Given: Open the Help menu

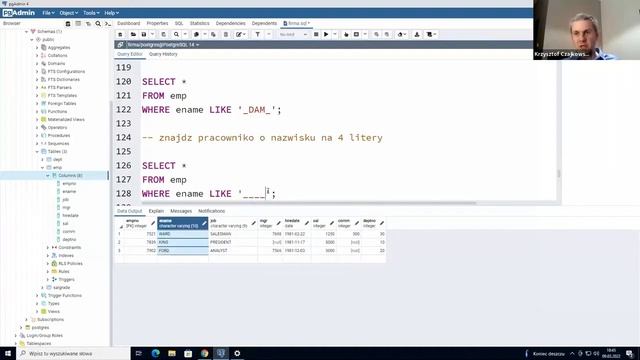Looking at the screenshot, I should point(111,13).
